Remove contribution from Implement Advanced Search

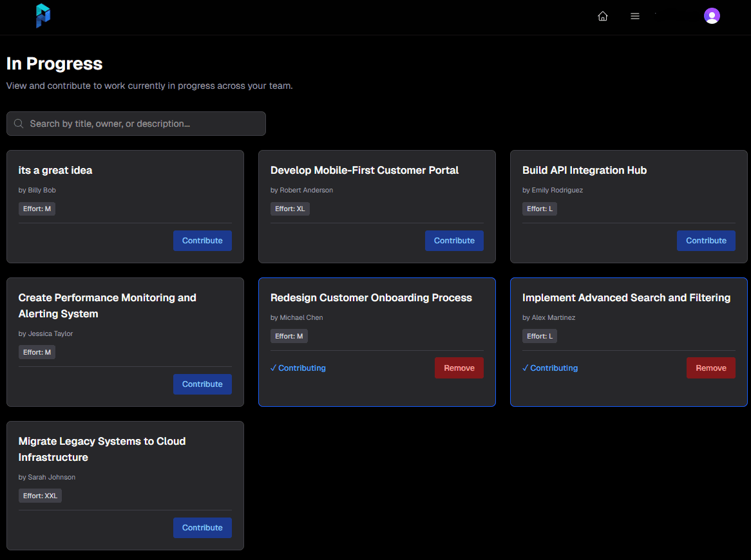tap(711, 368)
